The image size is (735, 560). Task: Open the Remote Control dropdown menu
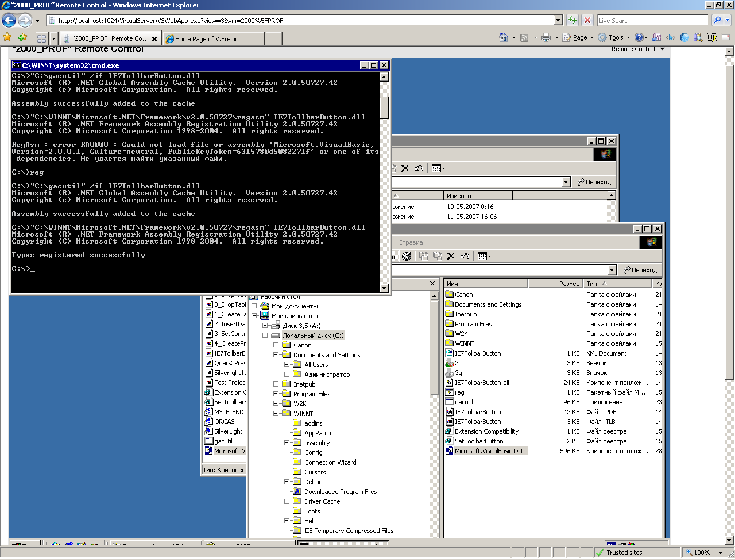pyautogui.click(x=638, y=49)
